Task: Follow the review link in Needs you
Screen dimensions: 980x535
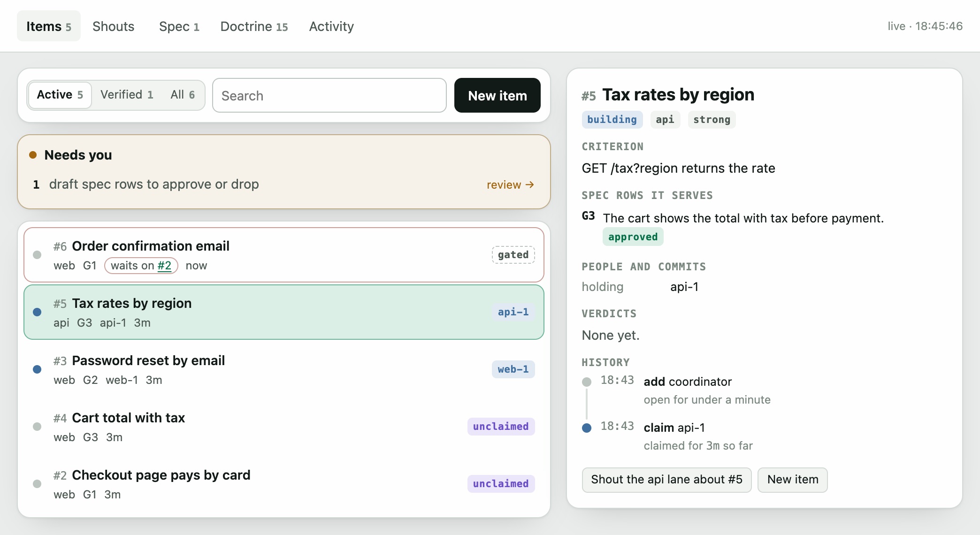Action: point(510,184)
